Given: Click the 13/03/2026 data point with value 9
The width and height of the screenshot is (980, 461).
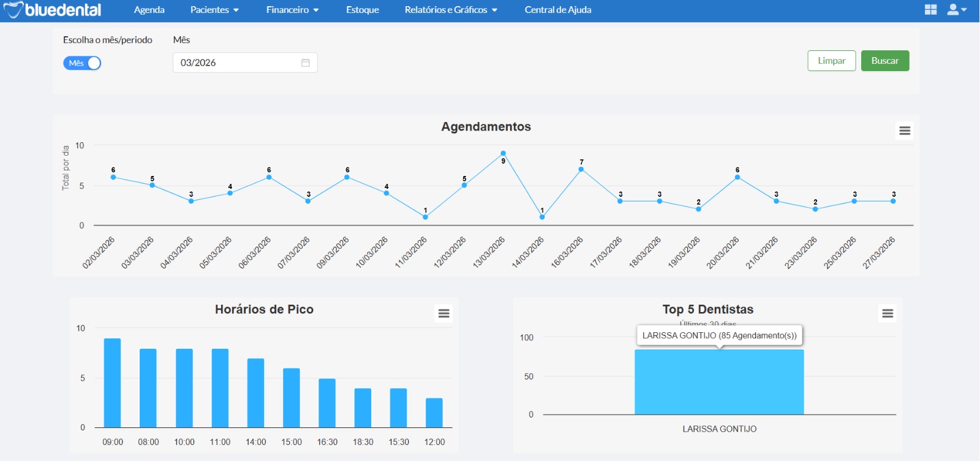Looking at the screenshot, I should tap(503, 153).
